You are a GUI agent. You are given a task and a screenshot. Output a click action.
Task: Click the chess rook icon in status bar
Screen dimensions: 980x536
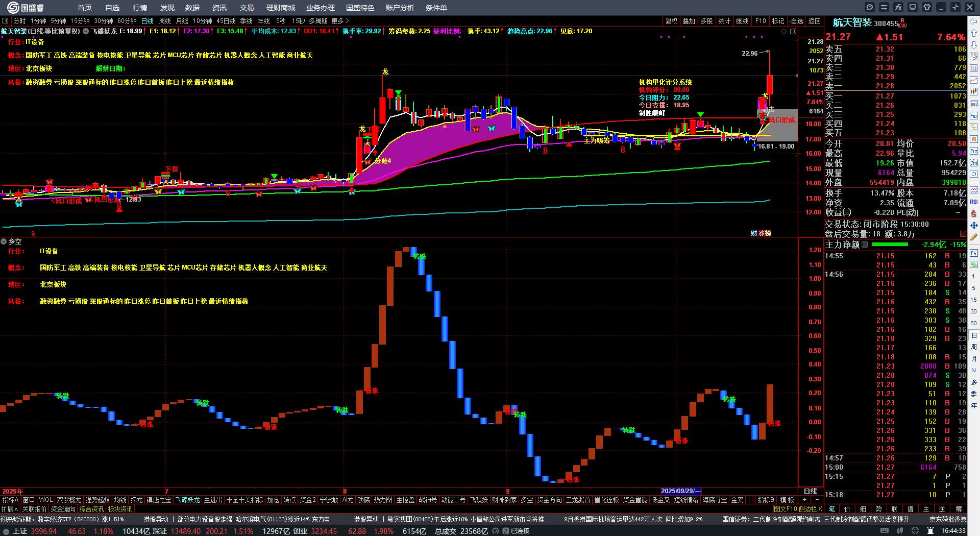tap(930, 531)
